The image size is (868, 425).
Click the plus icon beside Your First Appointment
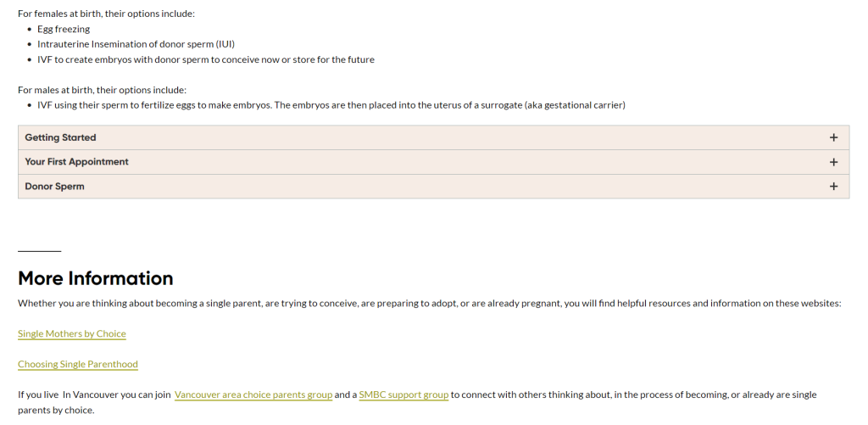833,162
